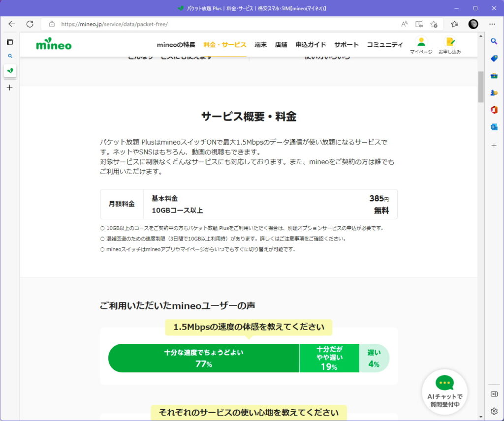The height and width of the screenshot is (421, 504).
Task: Click the 19% 十分だがやや遅い segment
Action: coord(329,358)
